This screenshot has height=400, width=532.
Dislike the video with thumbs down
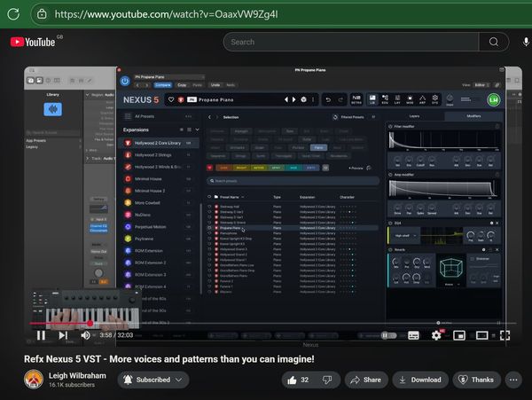[327, 380]
